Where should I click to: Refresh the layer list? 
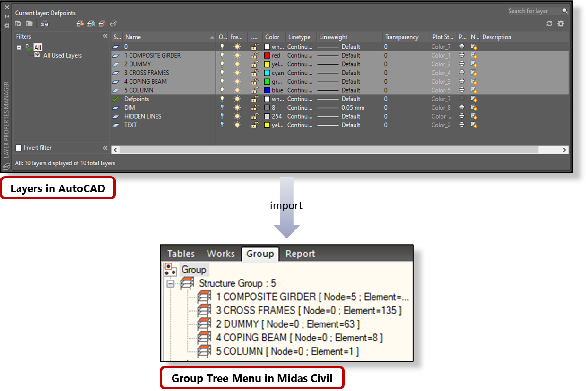549,23
